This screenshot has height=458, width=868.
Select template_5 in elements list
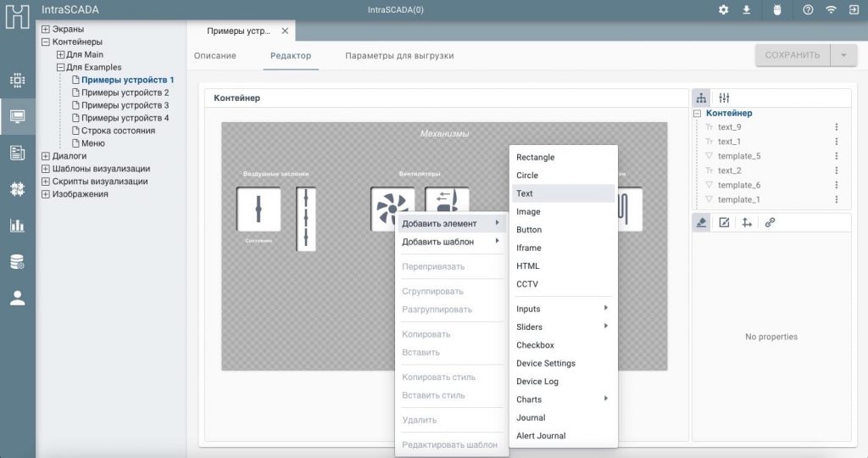click(739, 156)
